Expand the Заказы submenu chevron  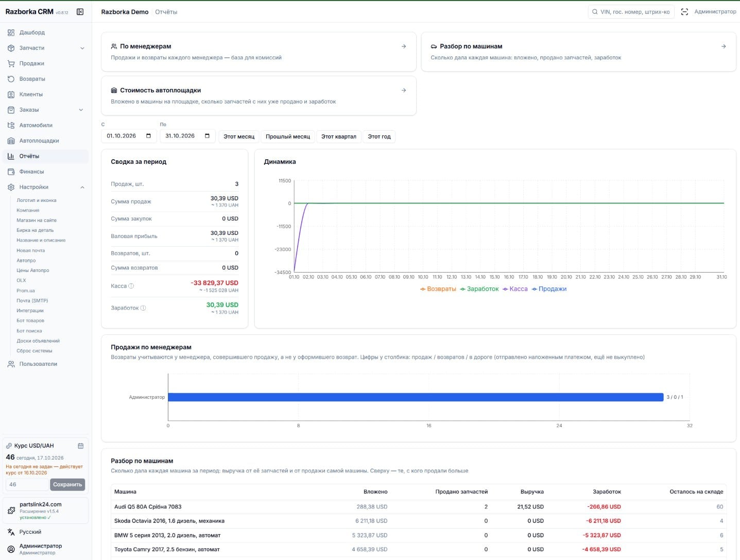(81, 110)
